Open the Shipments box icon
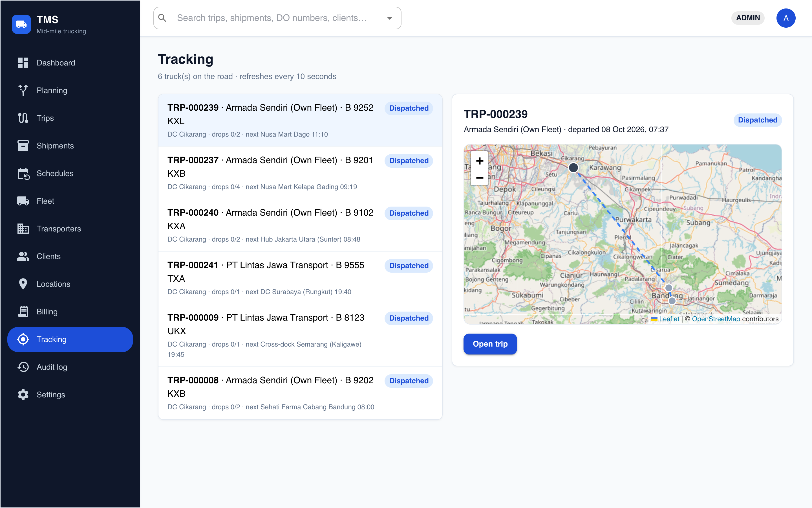This screenshot has width=812, height=508. click(x=23, y=146)
